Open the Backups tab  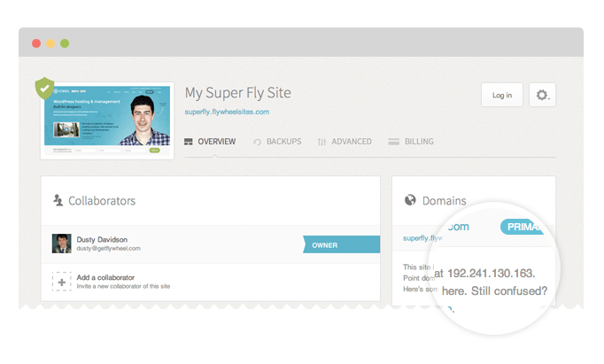pyautogui.click(x=277, y=142)
